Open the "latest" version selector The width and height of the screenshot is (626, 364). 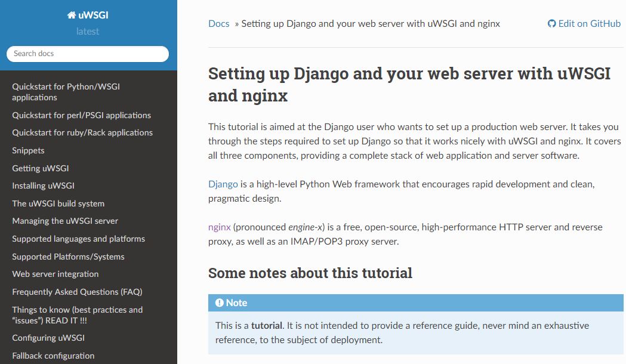[x=87, y=31]
